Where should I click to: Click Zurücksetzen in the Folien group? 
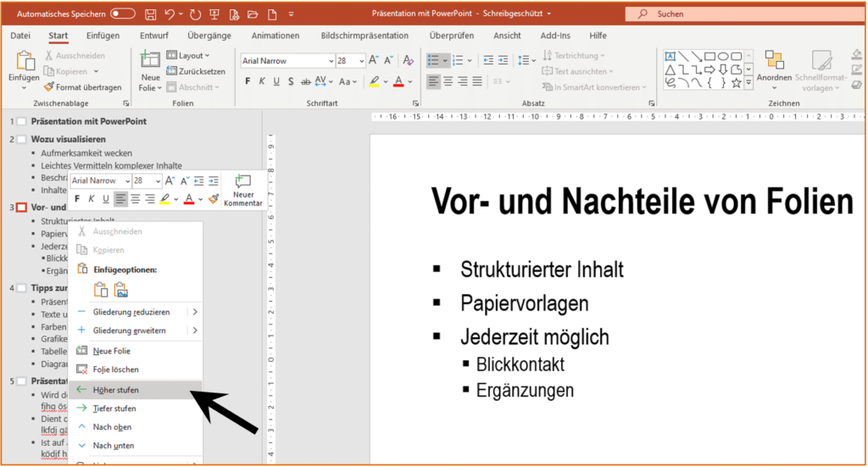[x=196, y=71]
